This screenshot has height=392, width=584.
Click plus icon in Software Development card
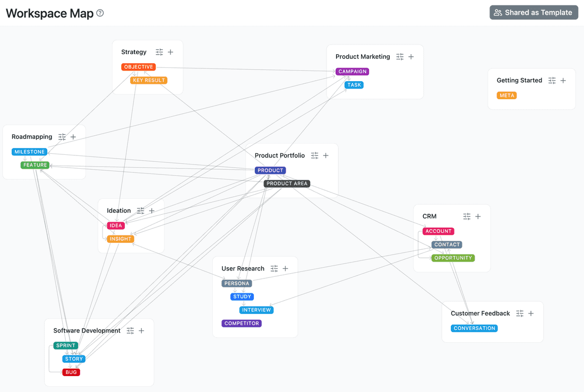142,331
